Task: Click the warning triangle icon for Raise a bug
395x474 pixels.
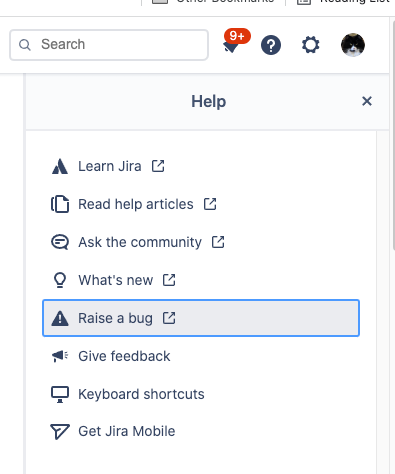Action: pos(60,318)
